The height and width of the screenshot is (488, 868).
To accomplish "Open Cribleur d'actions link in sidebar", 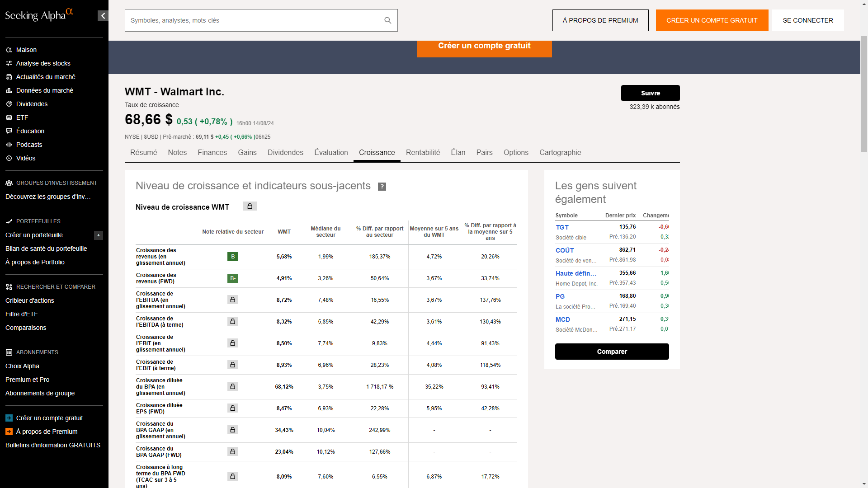I will pyautogui.click(x=30, y=300).
